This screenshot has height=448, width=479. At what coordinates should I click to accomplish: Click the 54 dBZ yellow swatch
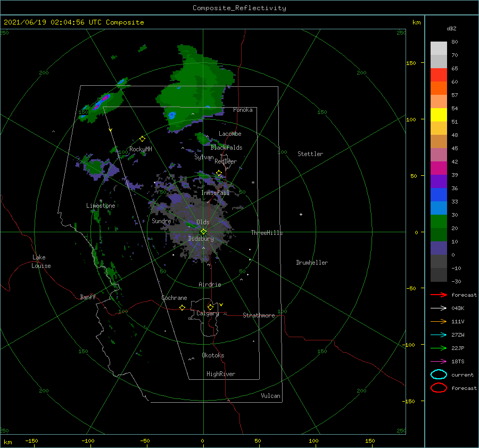[439, 115]
